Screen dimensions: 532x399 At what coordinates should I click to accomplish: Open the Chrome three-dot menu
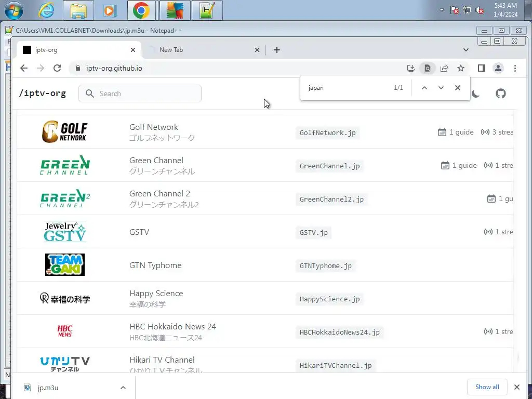[515, 68]
